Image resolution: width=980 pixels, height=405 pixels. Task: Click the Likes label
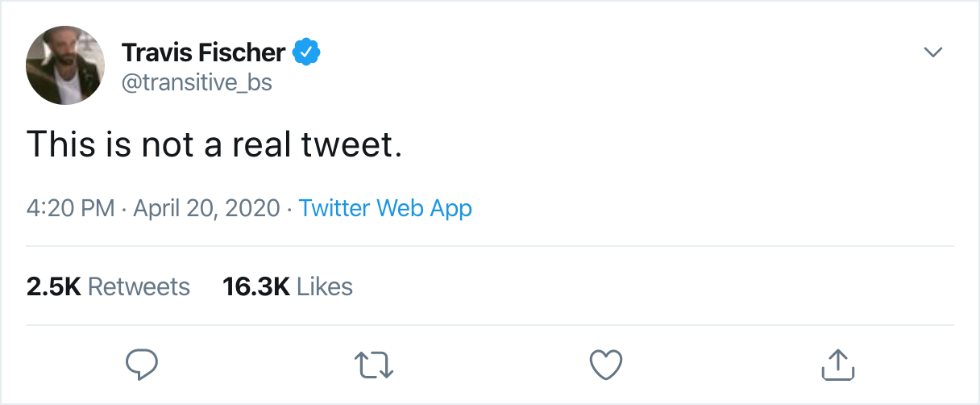pos(325,286)
